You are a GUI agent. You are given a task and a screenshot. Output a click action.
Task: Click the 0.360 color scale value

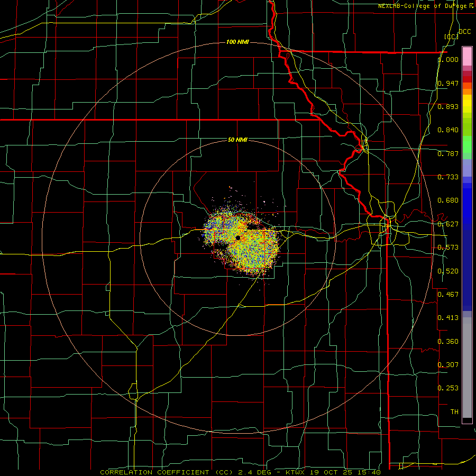(x=448, y=342)
